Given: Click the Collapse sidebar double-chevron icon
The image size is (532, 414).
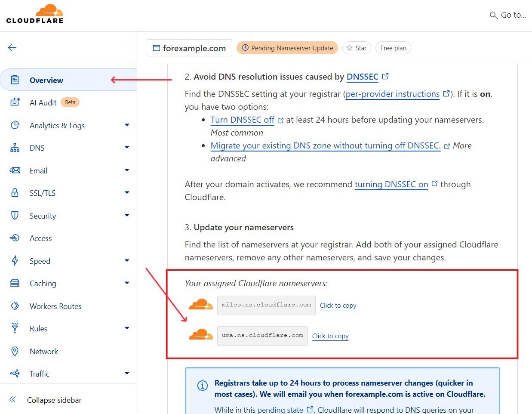Looking at the screenshot, I should click(x=13, y=400).
